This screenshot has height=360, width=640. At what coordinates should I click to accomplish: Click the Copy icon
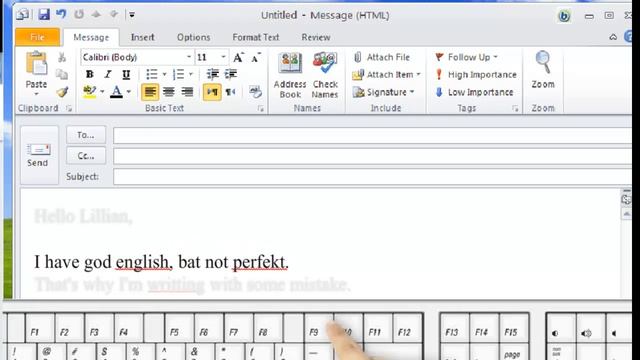pos(62,75)
